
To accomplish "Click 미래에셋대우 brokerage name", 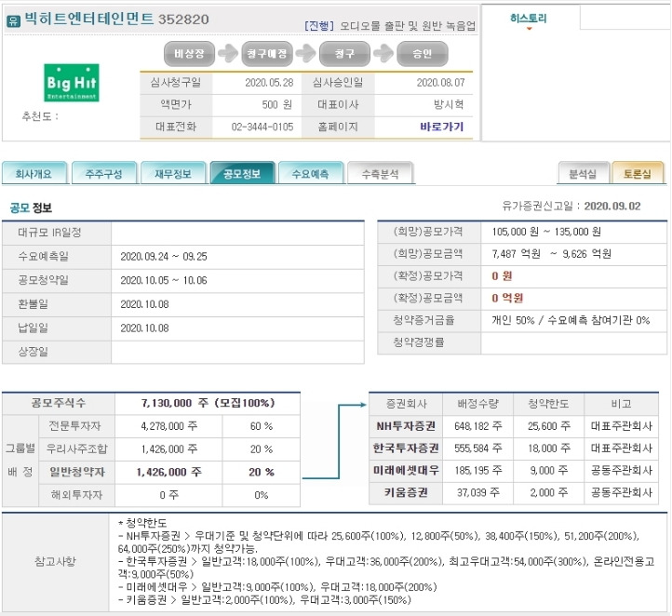I will click(x=406, y=471).
